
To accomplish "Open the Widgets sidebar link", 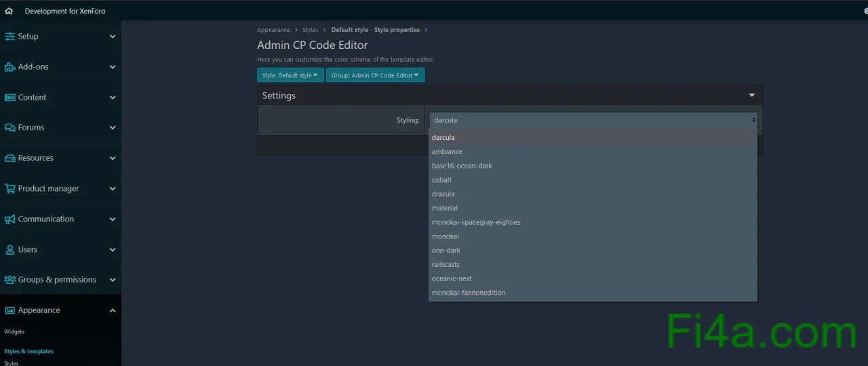I will pos(14,332).
